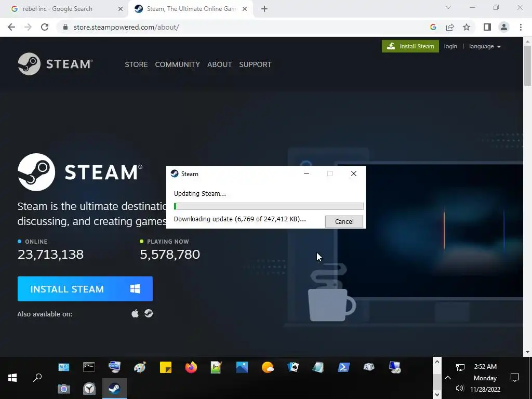Viewport: 532px width, 399px height.
Task: Click the taskbar scroll down arrow
Action: tap(437, 395)
